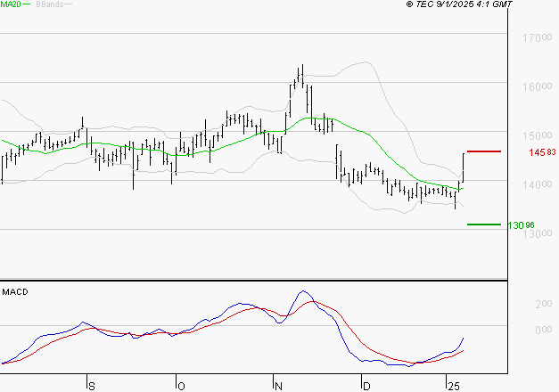Screen dimensions: 559x392
Task: Click the 17000 price axis label
Action: (538, 37)
